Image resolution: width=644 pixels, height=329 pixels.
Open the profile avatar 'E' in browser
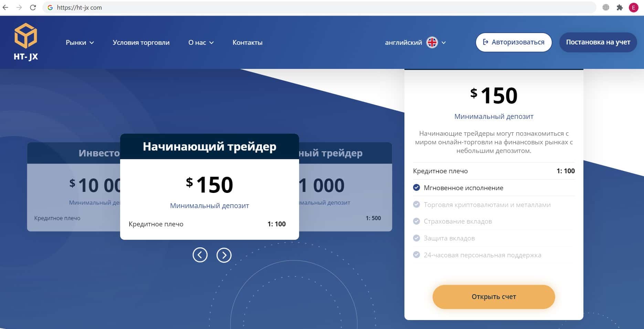[x=634, y=7]
